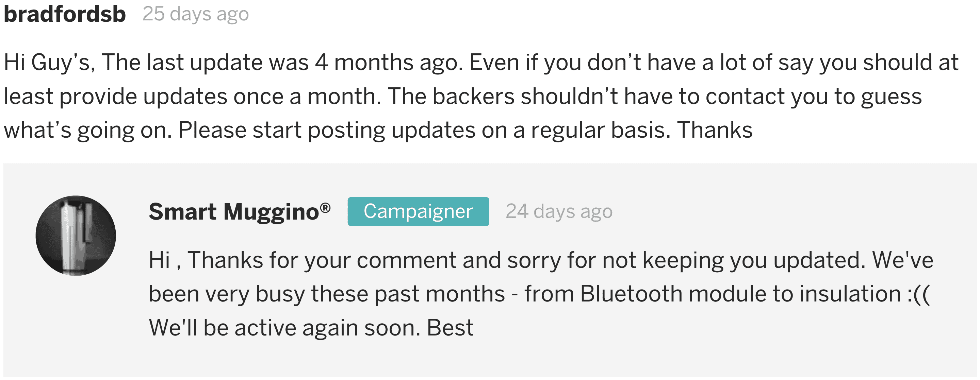Select the "25 days ago" timestamp
The height and width of the screenshot is (380, 980).
tap(196, 14)
